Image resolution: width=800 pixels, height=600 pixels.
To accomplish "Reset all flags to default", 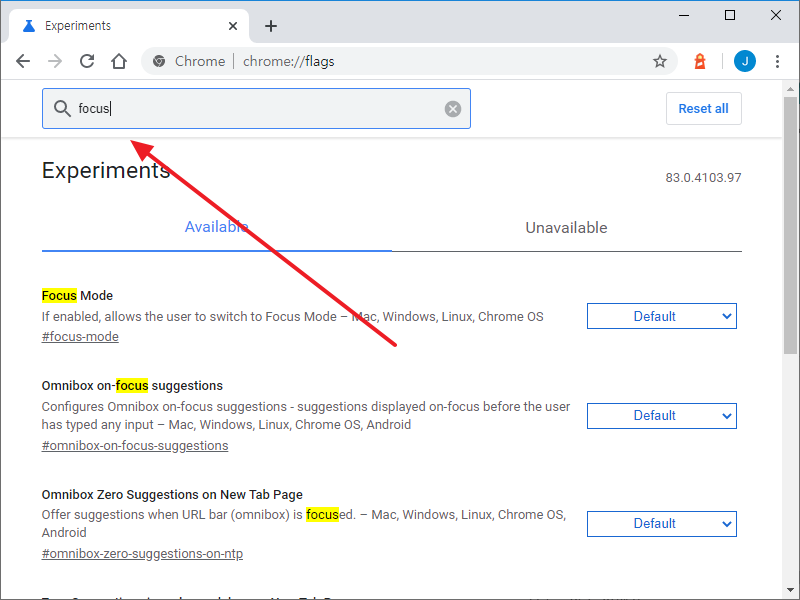I will tap(704, 109).
